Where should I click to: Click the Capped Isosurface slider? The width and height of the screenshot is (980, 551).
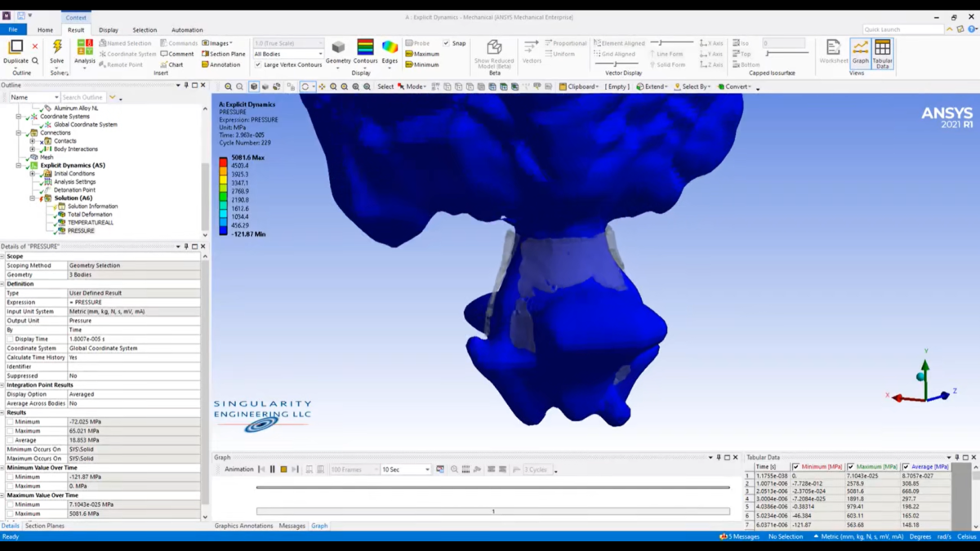787,54
